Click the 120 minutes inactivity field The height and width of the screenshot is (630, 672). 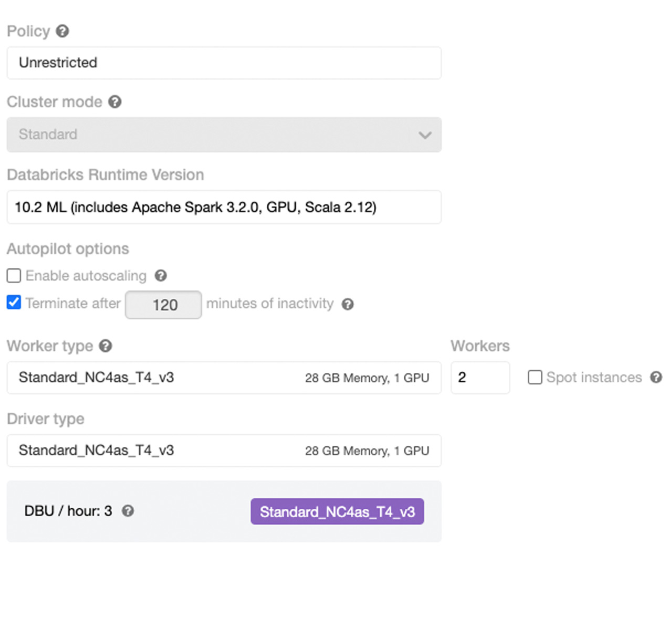coord(163,305)
